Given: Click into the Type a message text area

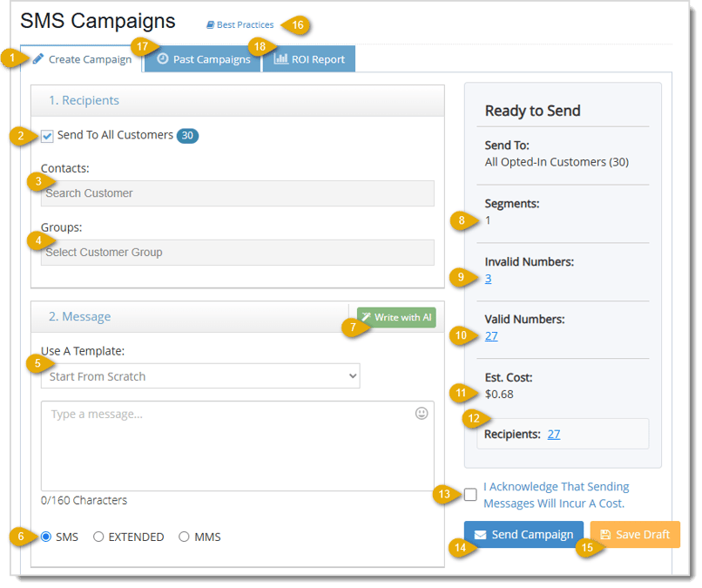Looking at the screenshot, I should tap(238, 447).
